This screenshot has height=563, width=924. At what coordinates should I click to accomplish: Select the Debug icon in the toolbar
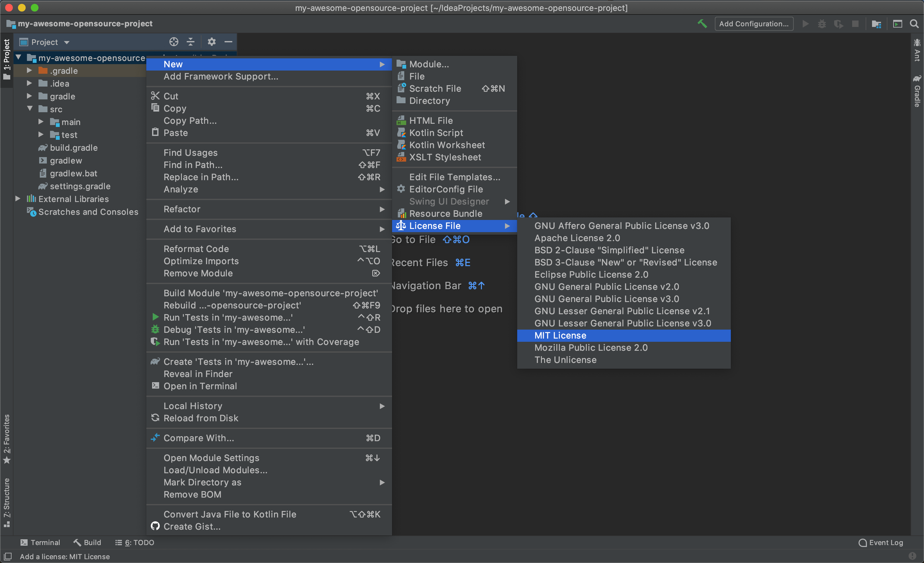click(x=822, y=24)
